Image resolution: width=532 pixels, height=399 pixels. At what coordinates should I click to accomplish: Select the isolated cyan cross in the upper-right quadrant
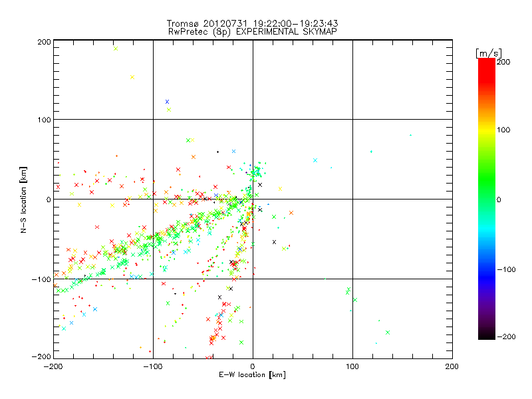[x=315, y=160]
